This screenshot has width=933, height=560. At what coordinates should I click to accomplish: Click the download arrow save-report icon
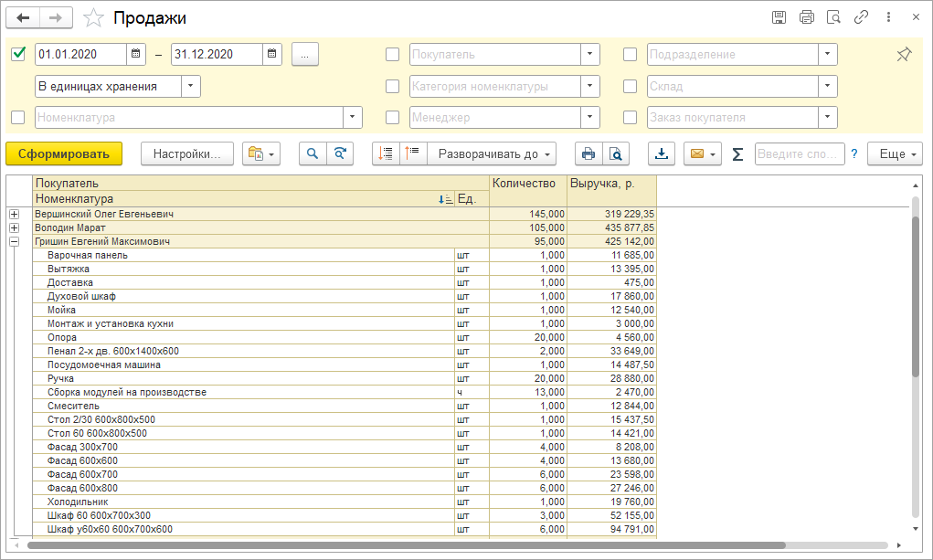(662, 153)
